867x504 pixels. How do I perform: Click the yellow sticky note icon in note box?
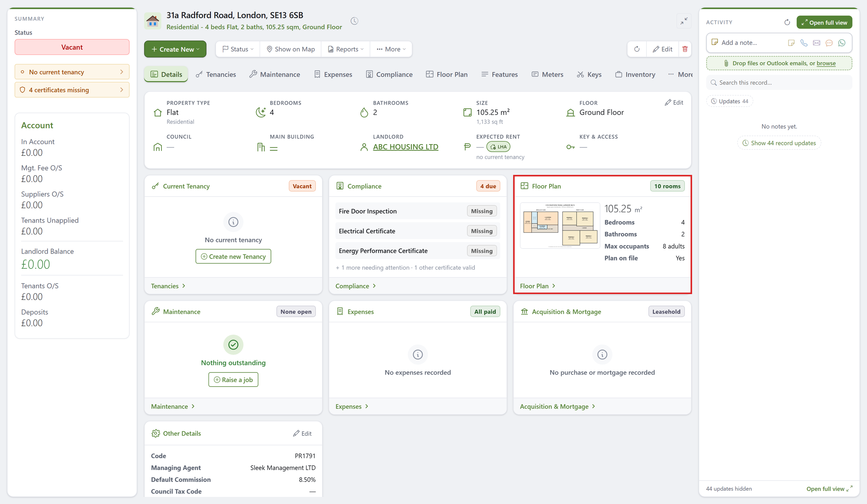click(791, 43)
